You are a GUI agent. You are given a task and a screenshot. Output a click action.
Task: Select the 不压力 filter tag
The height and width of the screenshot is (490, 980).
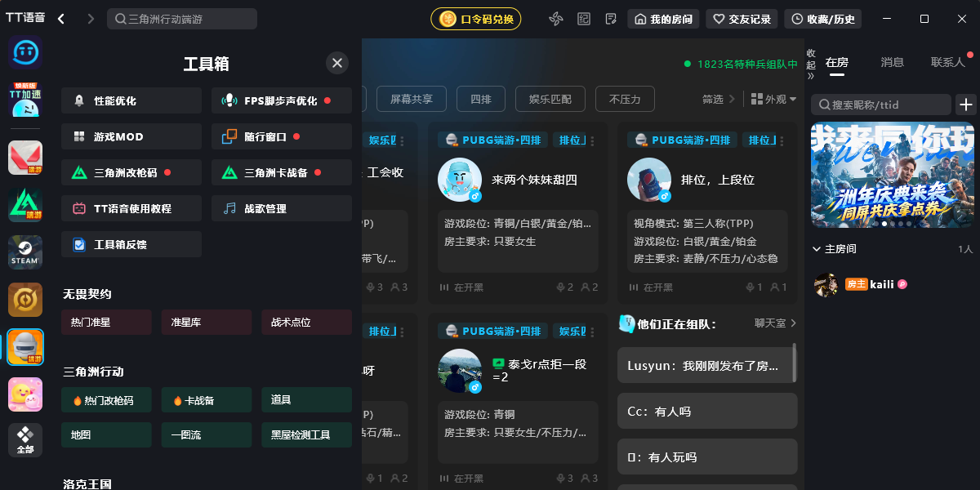click(625, 99)
